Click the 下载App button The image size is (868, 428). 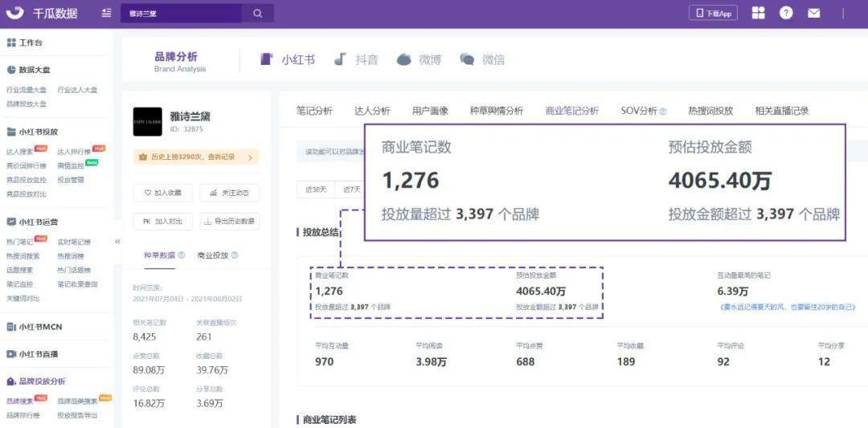713,13
